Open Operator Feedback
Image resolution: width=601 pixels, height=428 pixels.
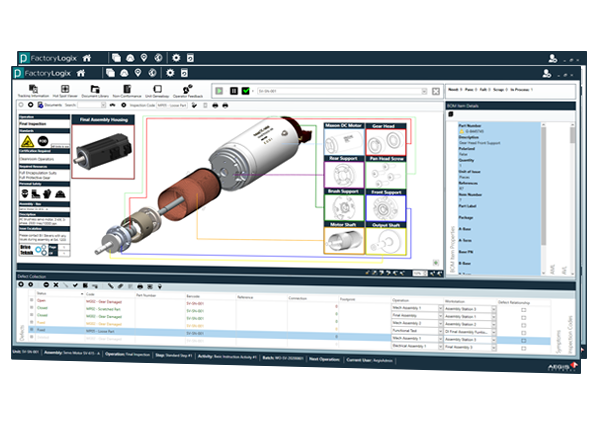click(x=188, y=91)
